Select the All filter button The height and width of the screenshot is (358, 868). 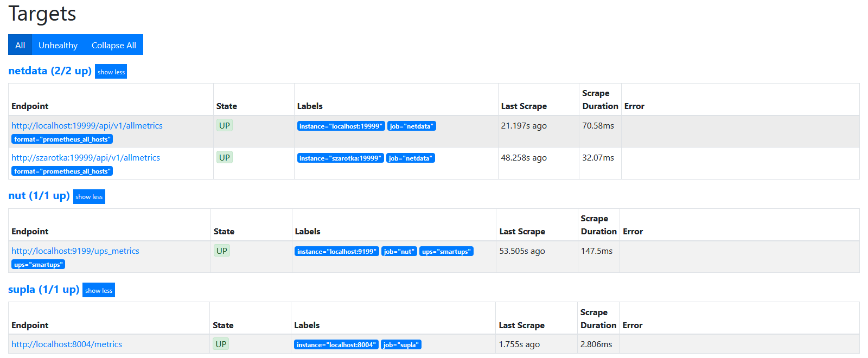click(20, 45)
